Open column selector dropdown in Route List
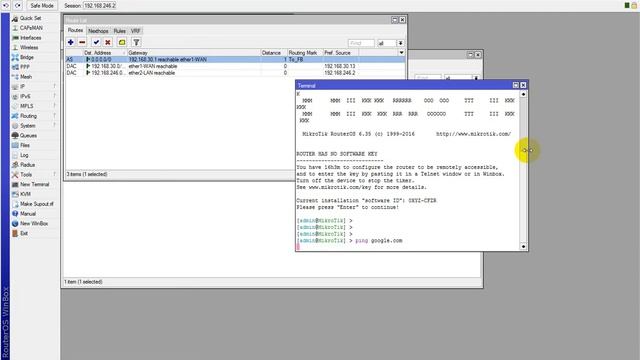 coord(401,53)
